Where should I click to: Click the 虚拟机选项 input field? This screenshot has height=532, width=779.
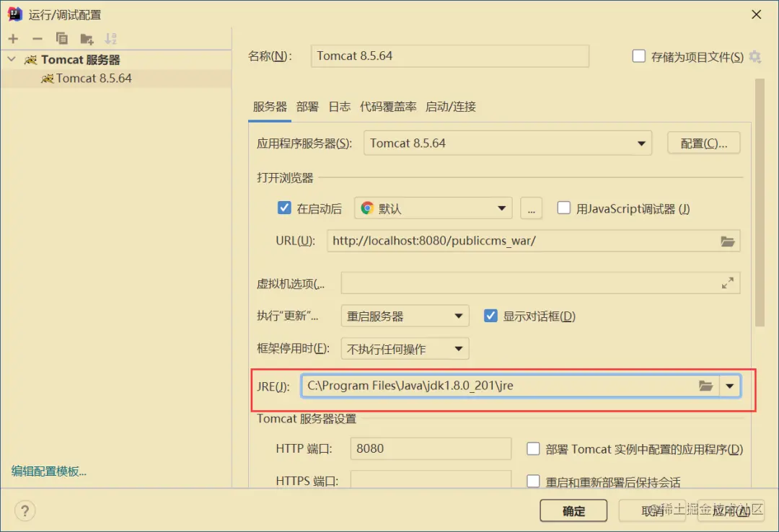540,283
